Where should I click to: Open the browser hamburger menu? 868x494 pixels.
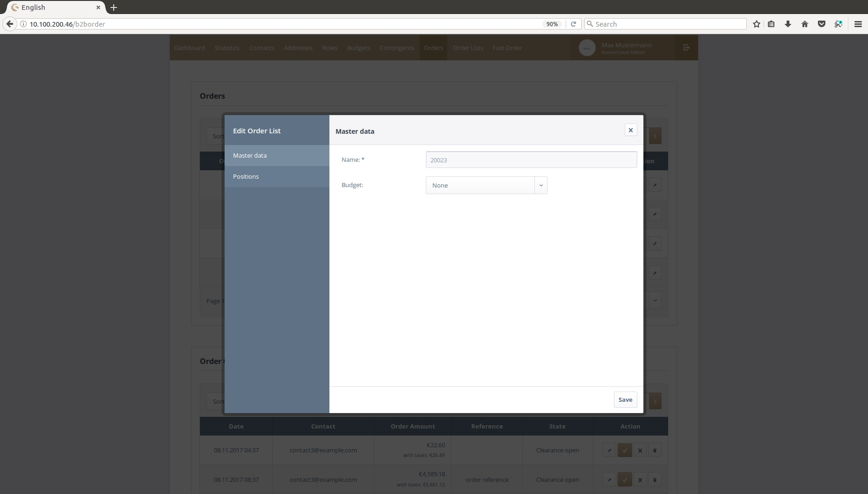coord(858,24)
